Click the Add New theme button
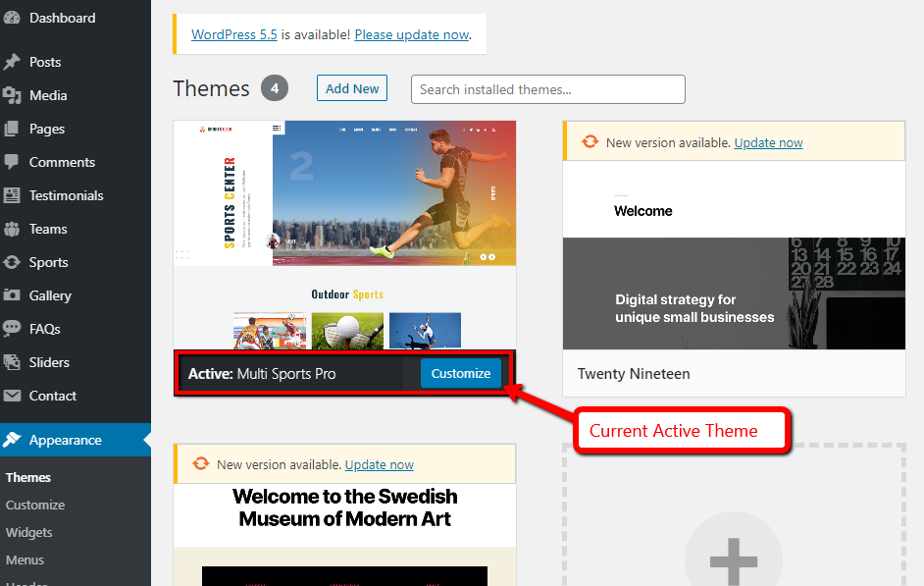Screen dimensions: 924x586 352,88
